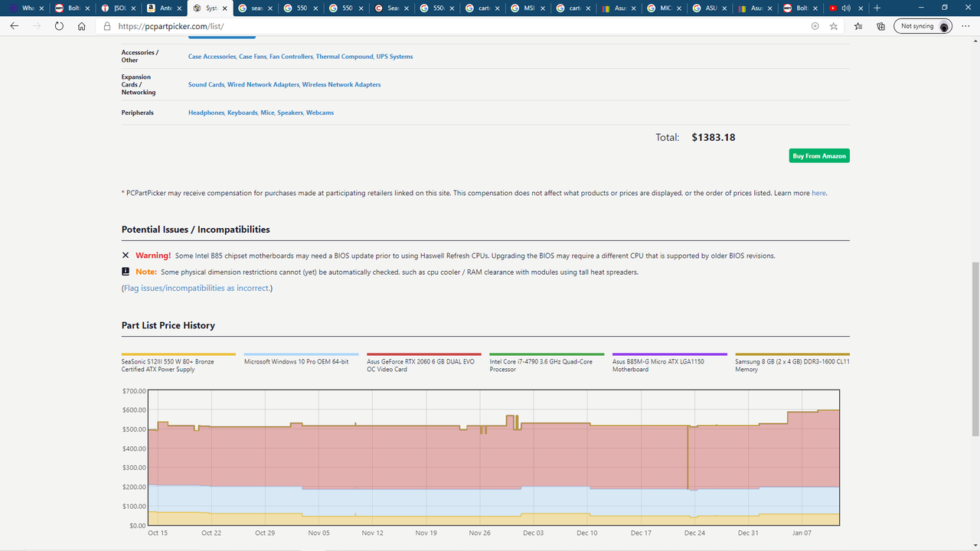View site info via the padlock icon
Viewport: 980px width, 551px height.
[x=107, y=25]
